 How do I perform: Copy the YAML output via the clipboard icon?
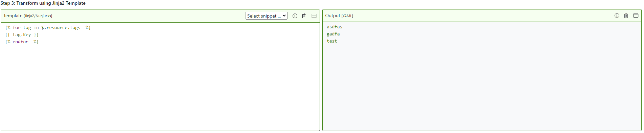click(626, 16)
